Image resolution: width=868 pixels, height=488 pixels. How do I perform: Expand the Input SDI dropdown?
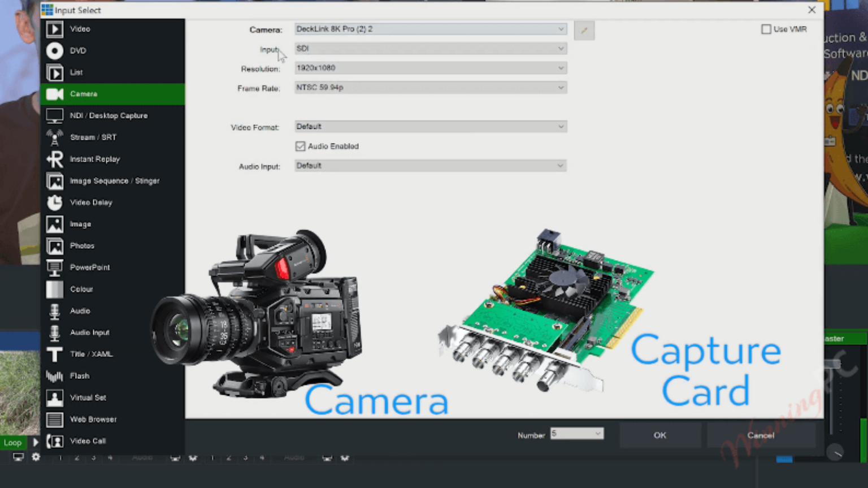point(431,49)
